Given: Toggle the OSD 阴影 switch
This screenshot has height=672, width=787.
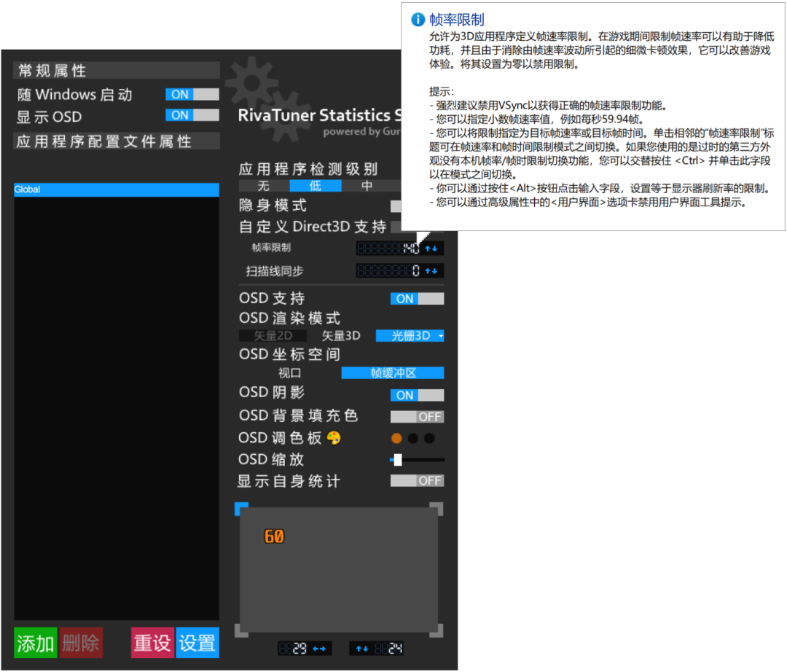Looking at the screenshot, I should point(417,396).
